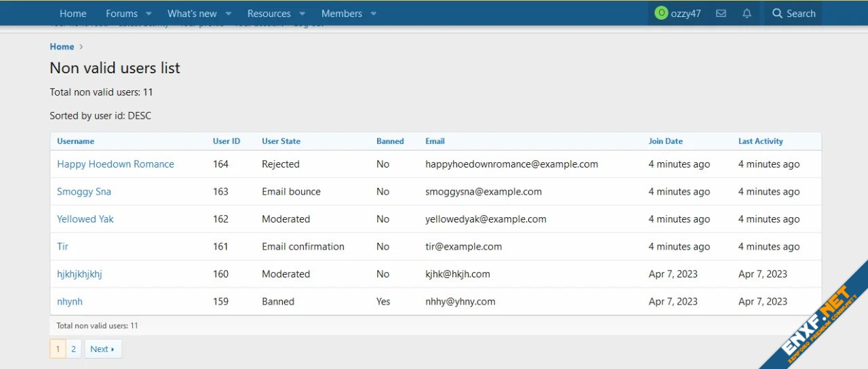Screen dimensions: 868x369
Task: Expand the Members dropdown arrow
Action: [373, 14]
